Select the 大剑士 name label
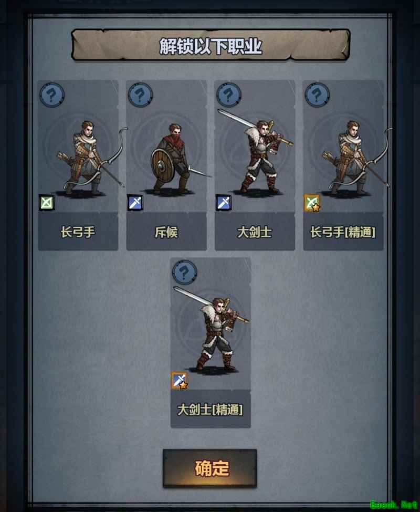420x512 pixels. pos(255,232)
